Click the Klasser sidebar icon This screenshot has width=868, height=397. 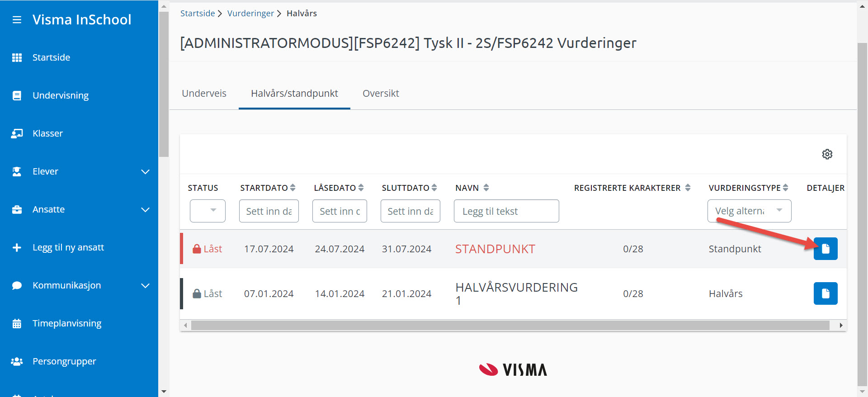click(17, 133)
